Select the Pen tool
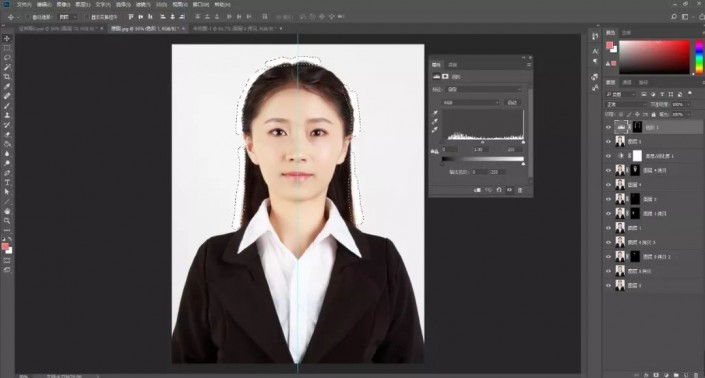The image size is (705, 378). tap(7, 173)
